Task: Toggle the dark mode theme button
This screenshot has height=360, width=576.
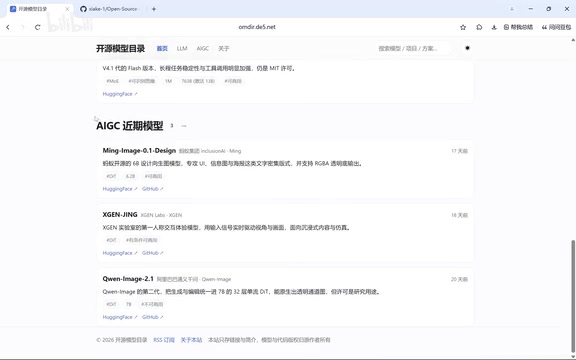Action: (467, 48)
